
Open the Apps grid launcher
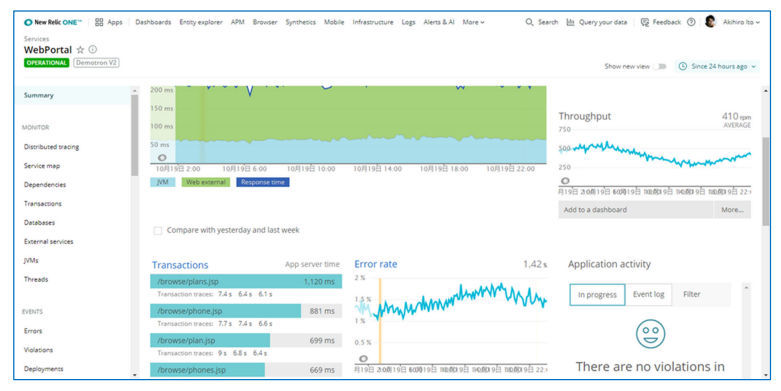pos(99,22)
